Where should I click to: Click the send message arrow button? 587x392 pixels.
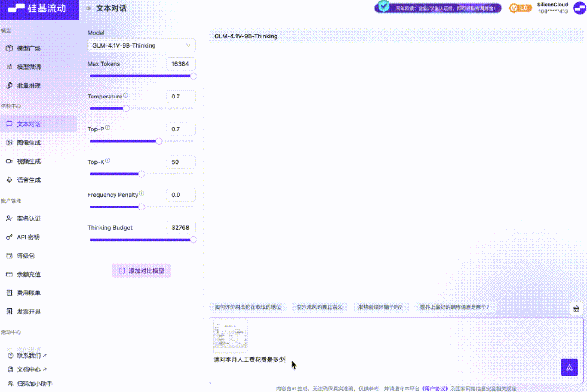569,367
